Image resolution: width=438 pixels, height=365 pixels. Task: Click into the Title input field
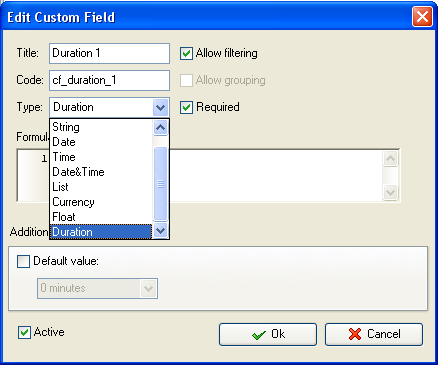coord(109,53)
